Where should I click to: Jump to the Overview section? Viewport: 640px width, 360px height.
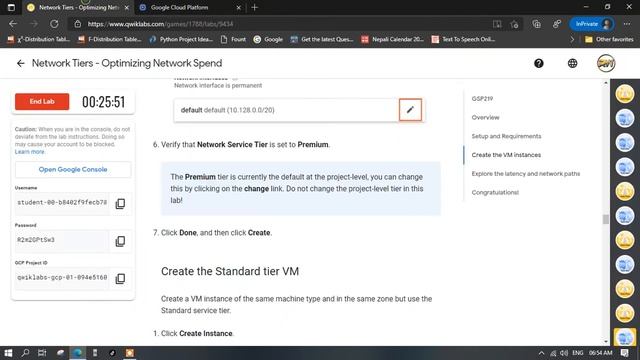pos(485,118)
